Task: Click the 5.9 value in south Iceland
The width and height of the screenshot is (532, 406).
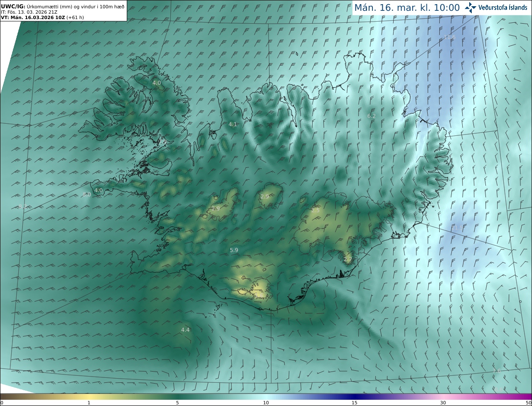Action: coord(234,250)
